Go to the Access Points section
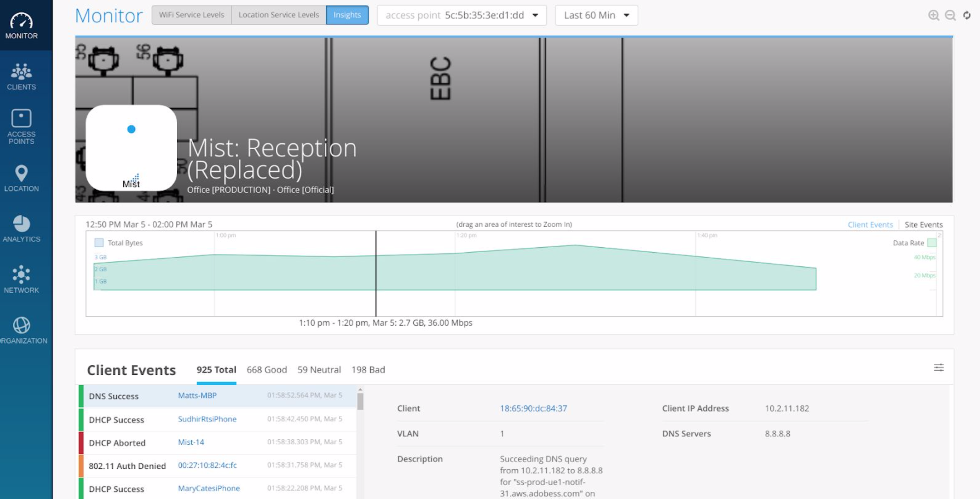The image size is (980, 501). (21, 127)
